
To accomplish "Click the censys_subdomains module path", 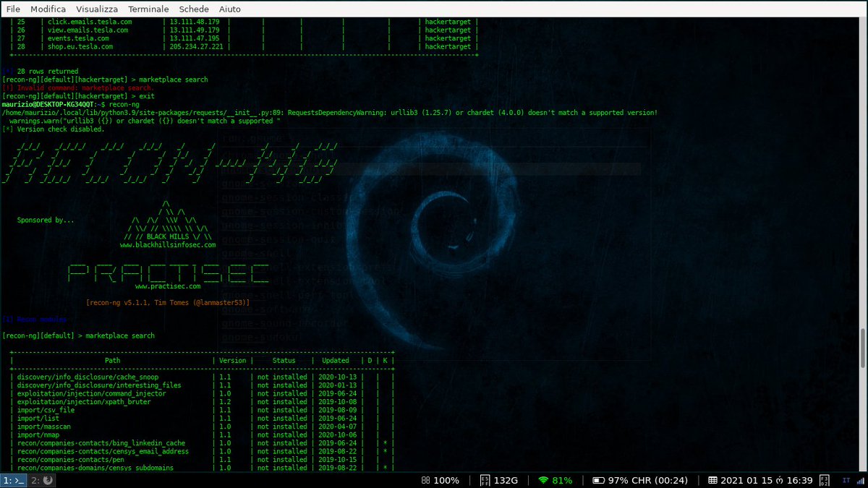I will [x=95, y=468].
